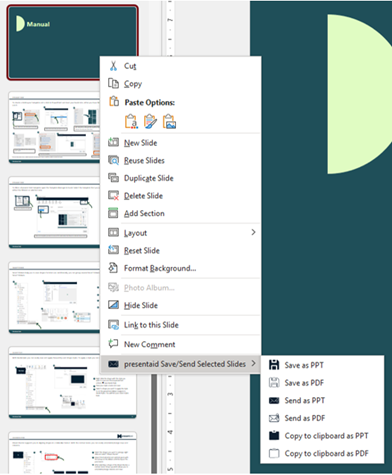Image resolution: width=392 pixels, height=475 pixels.
Task: Click the Duplicate Slide icon
Action: coord(113,178)
